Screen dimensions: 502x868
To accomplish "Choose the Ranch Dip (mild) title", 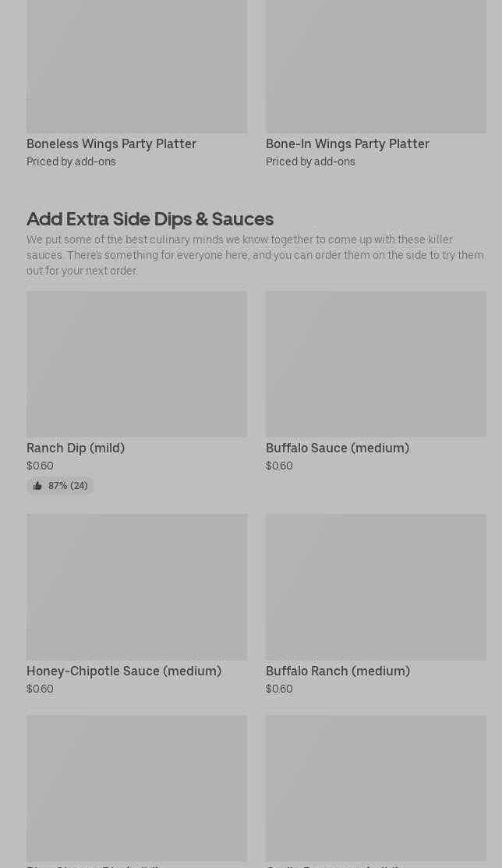I will point(76,448).
